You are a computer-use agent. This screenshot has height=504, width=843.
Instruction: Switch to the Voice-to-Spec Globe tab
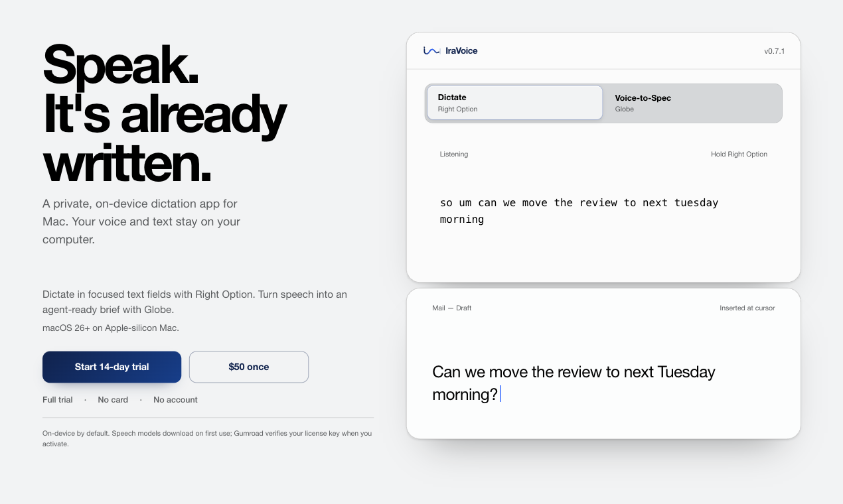692,103
